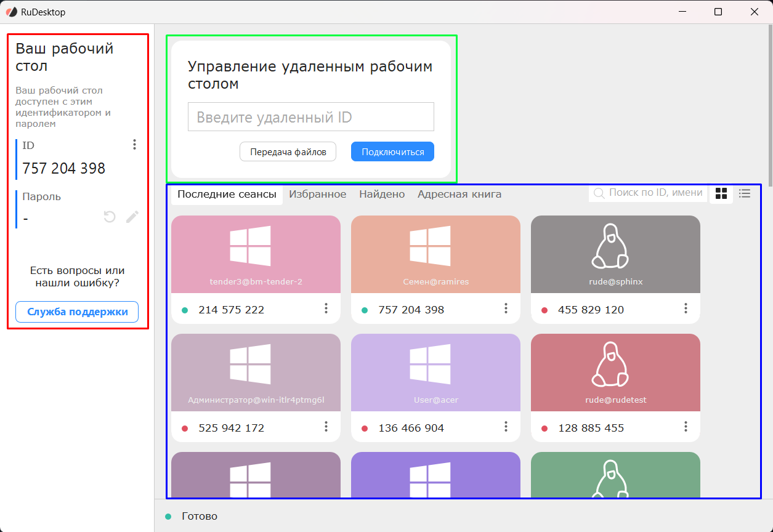Click Windows logo on Администратор@win-itlr4ptmg6l card
773x532 pixels.
pyautogui.click(x=250, y=364)
